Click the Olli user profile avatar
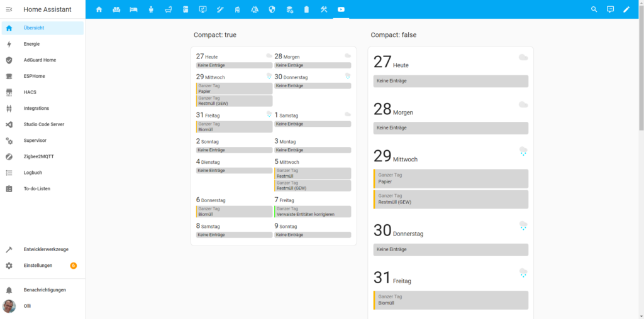The width and height of the screenshot is (644, 319). pyautogui.click(x=9, y=306)
